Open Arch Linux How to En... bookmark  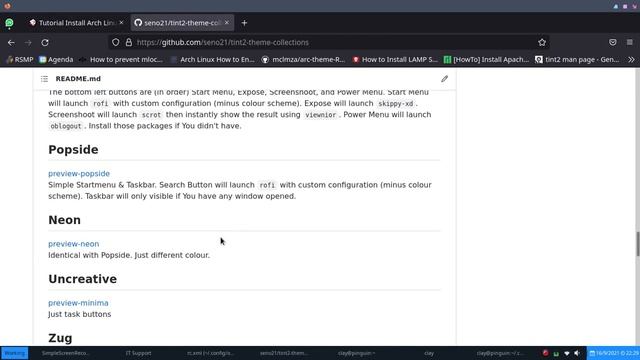pyautogui.click(x=212, y=60)
